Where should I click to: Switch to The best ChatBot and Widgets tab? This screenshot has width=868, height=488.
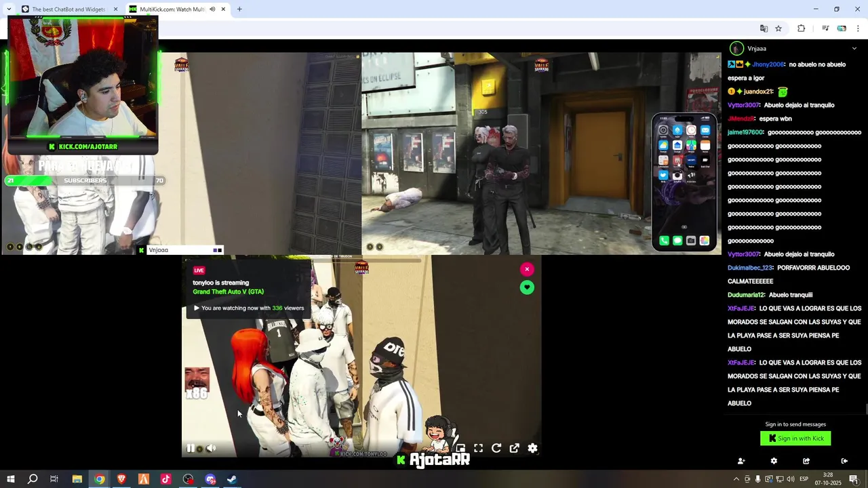pos(70,9)
